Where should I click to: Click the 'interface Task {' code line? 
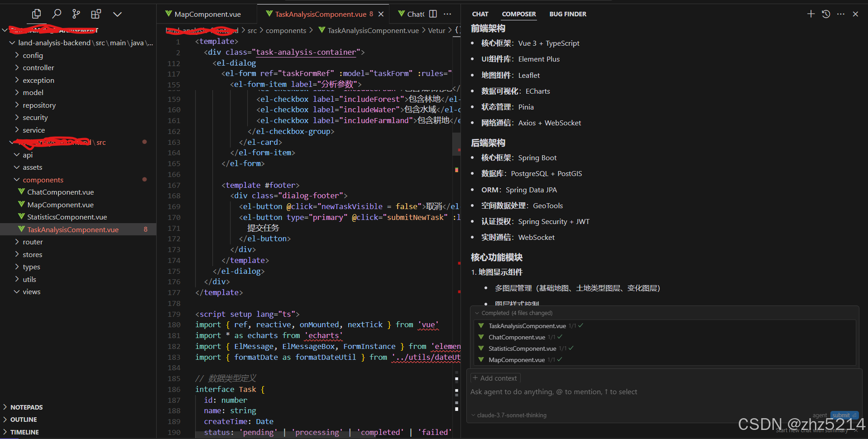(230, 389)
